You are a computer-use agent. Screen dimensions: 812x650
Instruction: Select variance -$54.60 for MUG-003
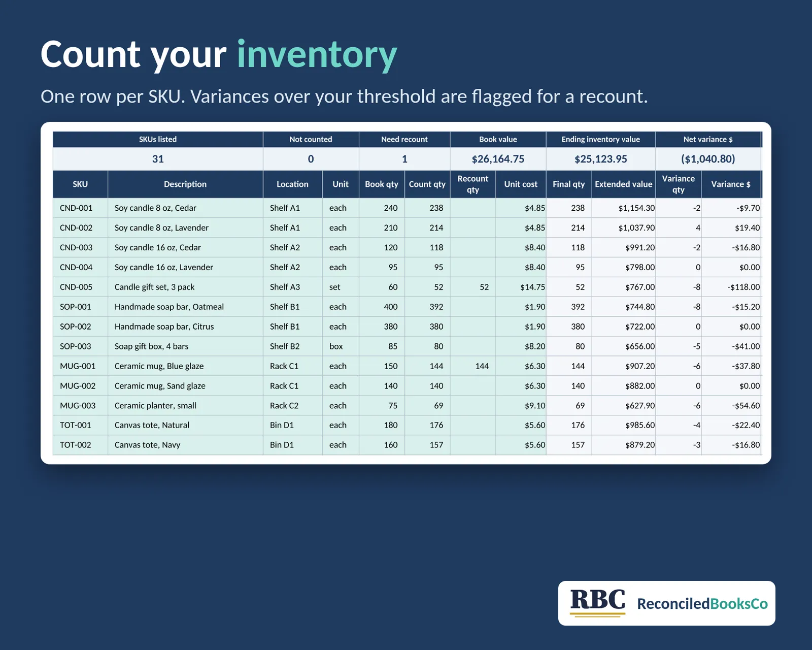[x=731, y=406]
